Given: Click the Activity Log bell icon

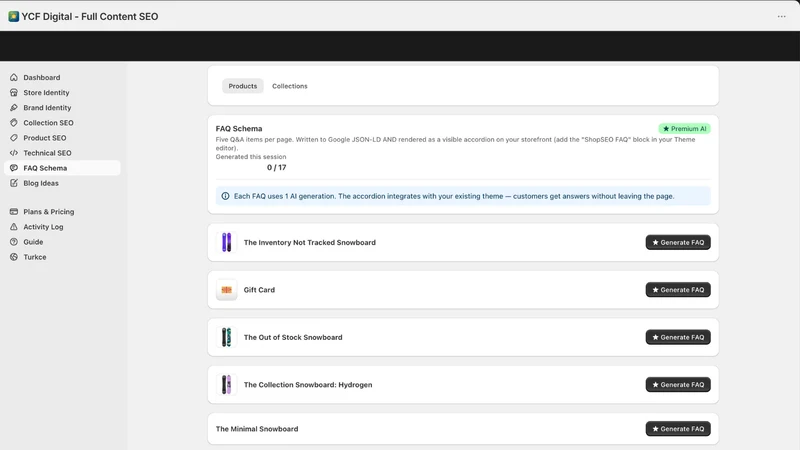Looking at the screenshot, I should pos(14,227).
